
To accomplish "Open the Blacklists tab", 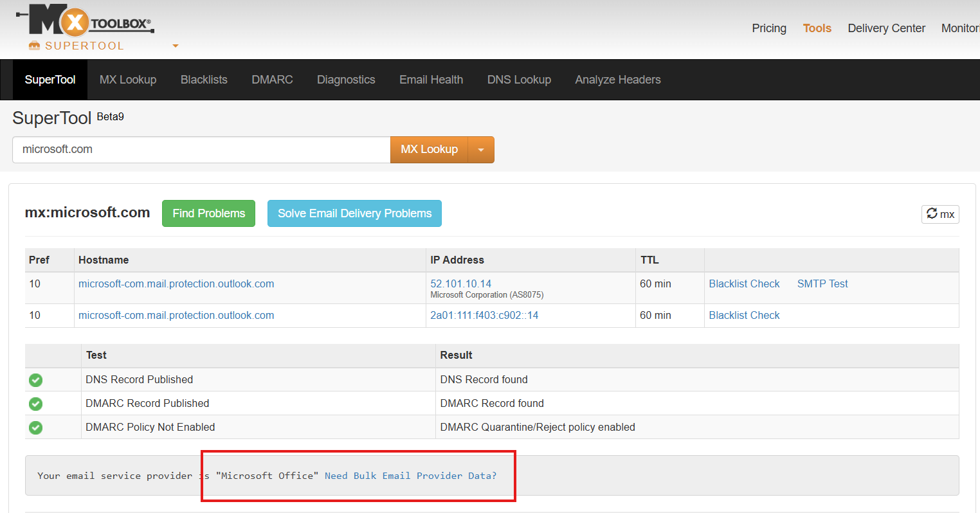I will pyautogui.click(x=204, y=80).
